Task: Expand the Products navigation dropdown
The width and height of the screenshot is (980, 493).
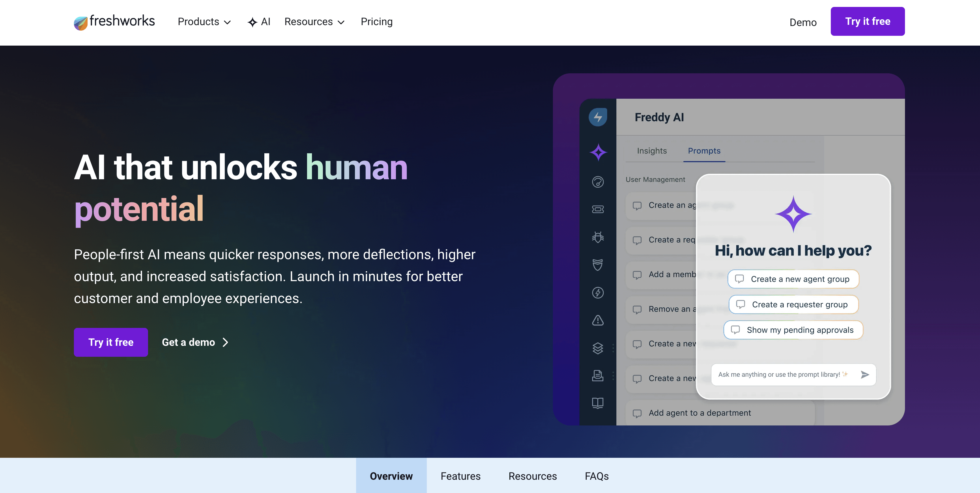Action: click(204, 22)
